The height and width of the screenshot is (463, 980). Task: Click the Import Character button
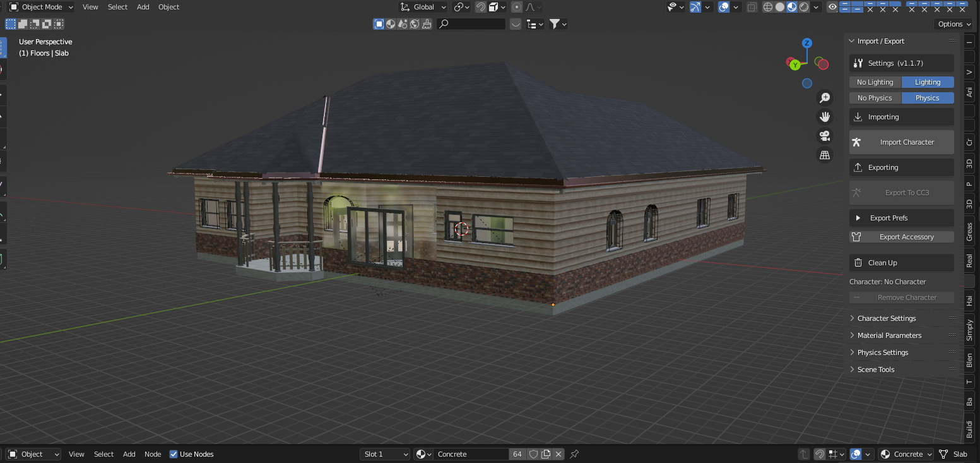click(x=901, y=142)
